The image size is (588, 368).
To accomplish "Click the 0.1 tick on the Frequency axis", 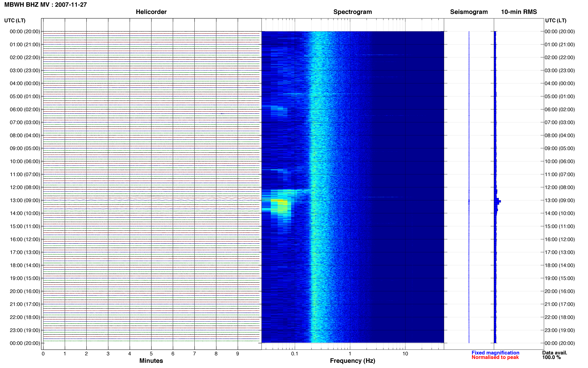I will (x=295, y=354).
